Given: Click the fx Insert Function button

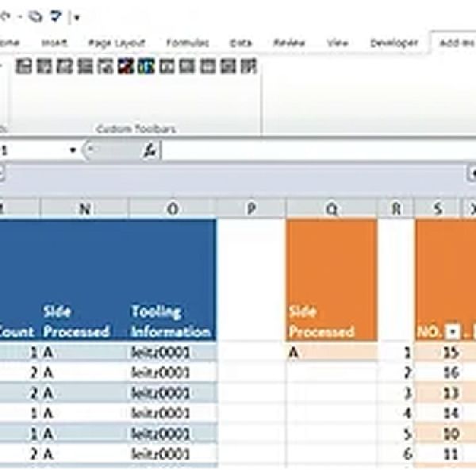Looking at the screenshot, I should [149, 151].
